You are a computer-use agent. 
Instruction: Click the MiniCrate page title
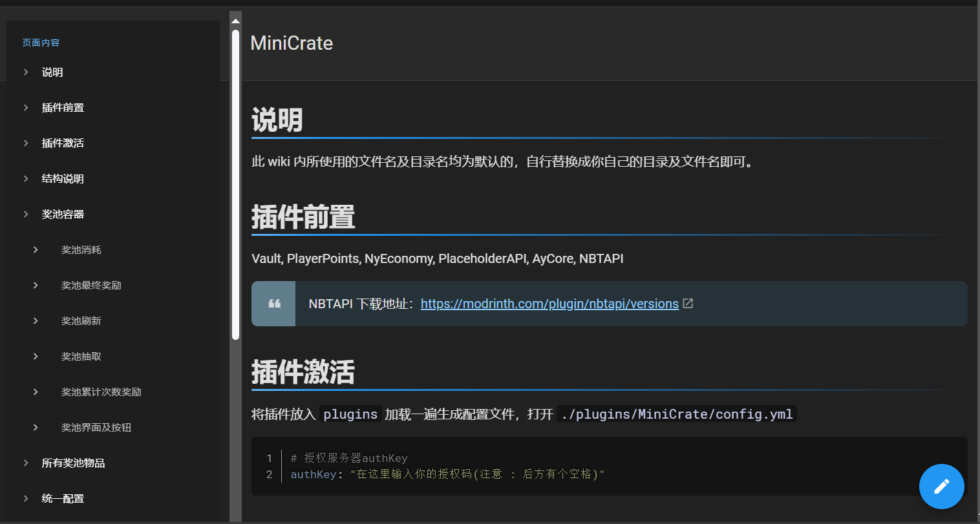pos(292,43)
